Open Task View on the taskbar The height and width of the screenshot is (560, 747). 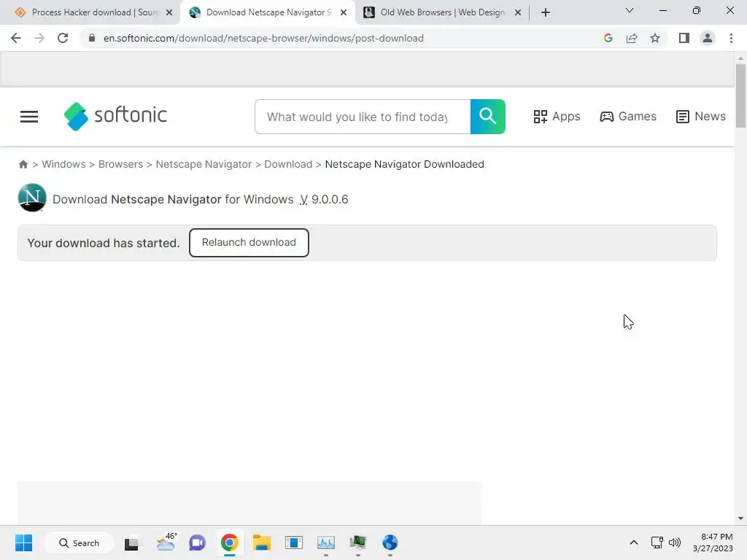tap(131, 543)
